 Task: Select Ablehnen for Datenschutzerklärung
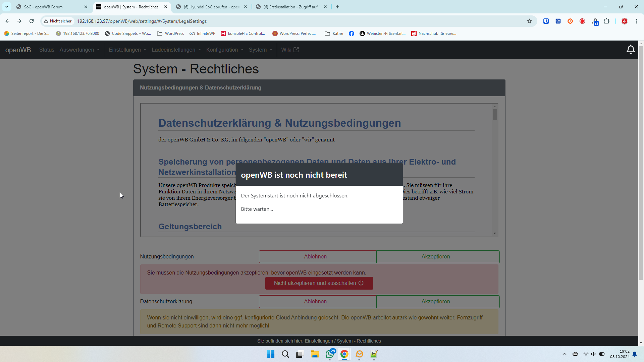[318, 302]
